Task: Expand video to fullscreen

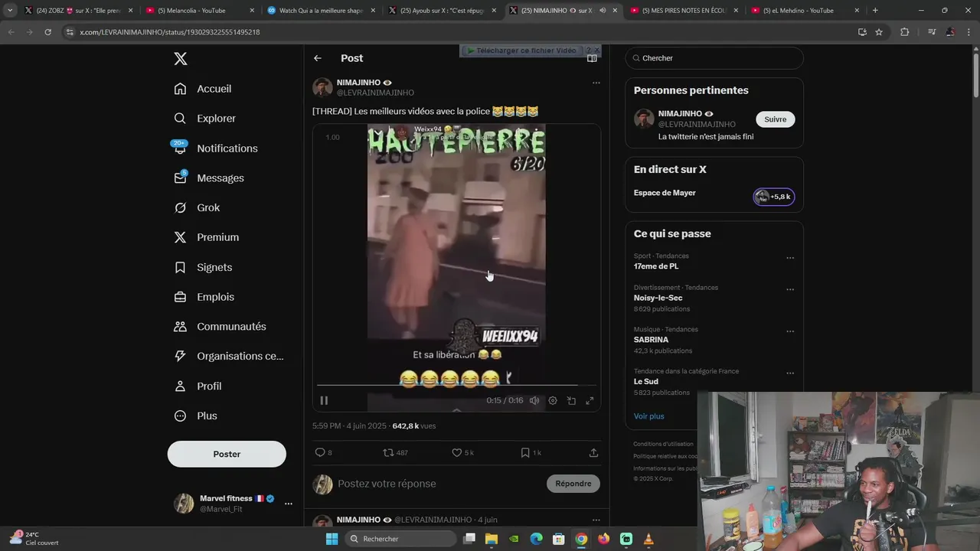Action: [590, 400]
